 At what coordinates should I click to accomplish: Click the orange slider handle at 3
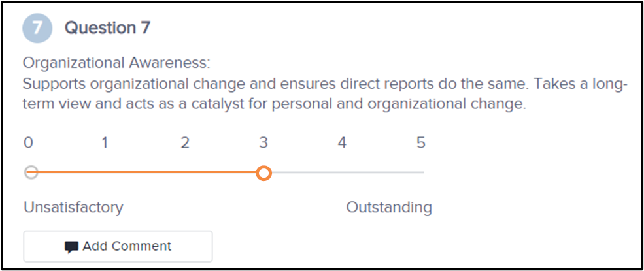tap(263, 172)
